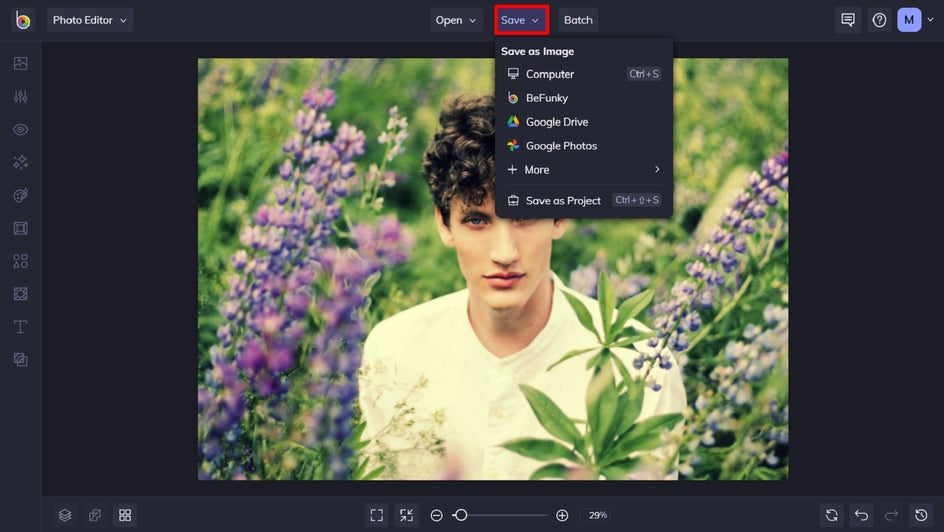Open the Overlays sidebar icon
944x532 pixels.
(20, 294)
